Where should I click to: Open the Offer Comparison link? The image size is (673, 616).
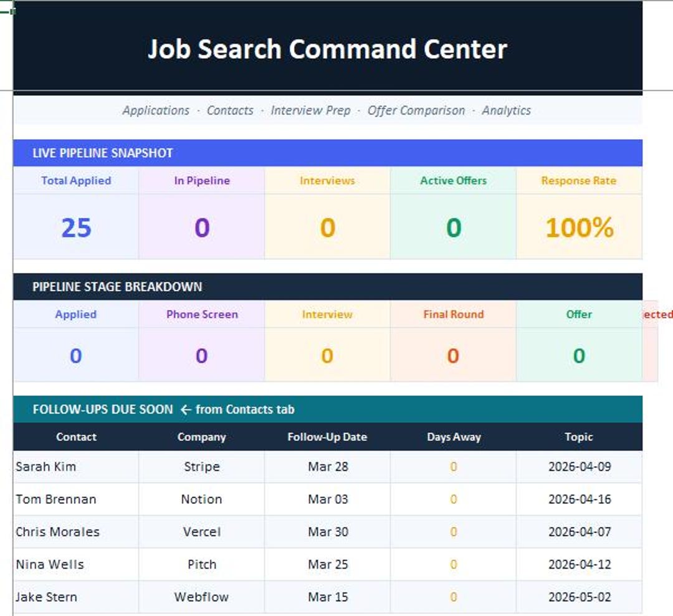pos(416,110)
